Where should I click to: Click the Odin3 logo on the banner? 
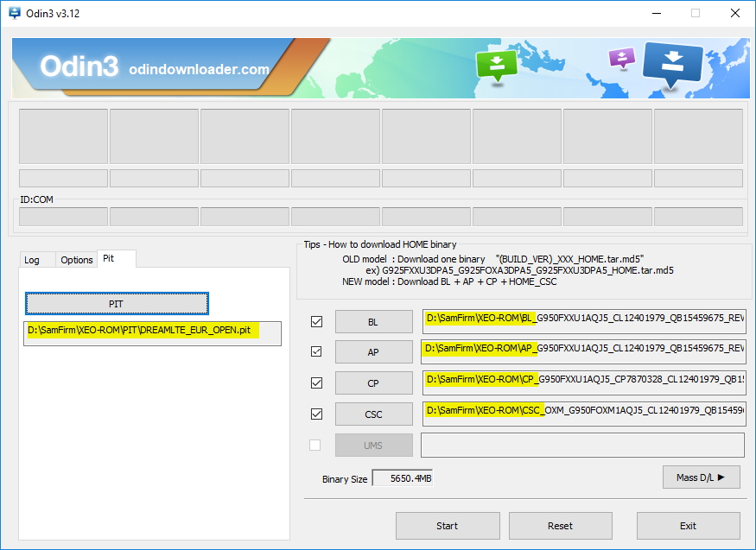tap(79, 66)
